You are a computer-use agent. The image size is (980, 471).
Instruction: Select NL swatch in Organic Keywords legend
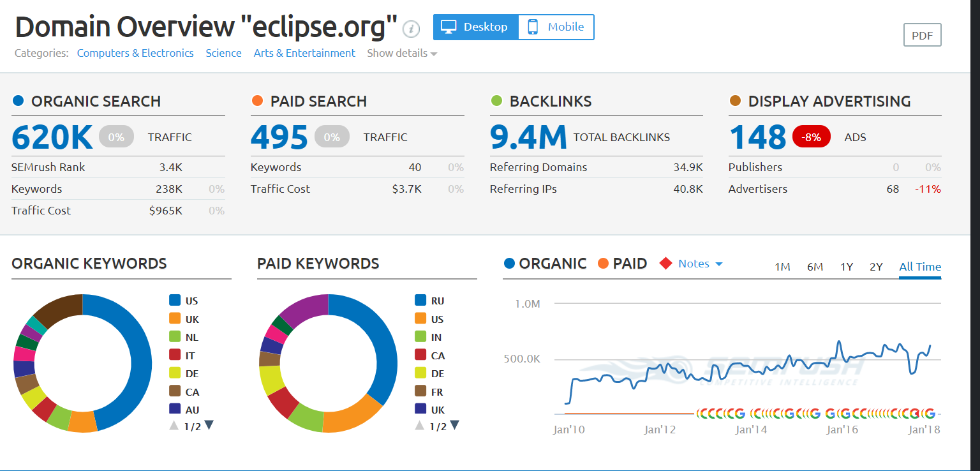[175, 336]
